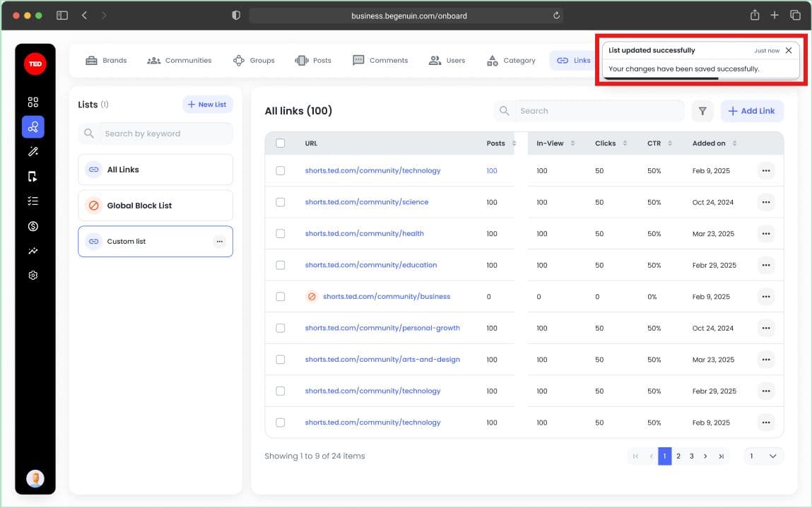
Task: Switch to the Brands tab
Action: [x=106, y=61]
